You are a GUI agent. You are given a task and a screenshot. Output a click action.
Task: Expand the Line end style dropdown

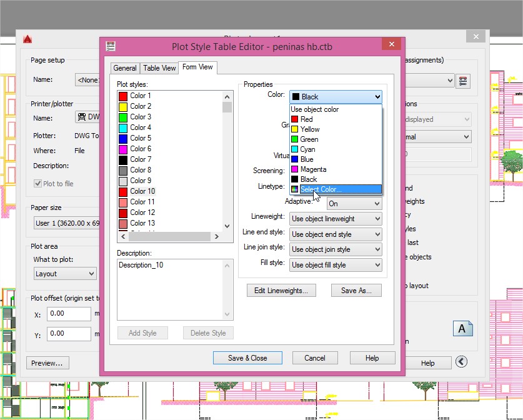pyautogui.click(x=336, y=234)
